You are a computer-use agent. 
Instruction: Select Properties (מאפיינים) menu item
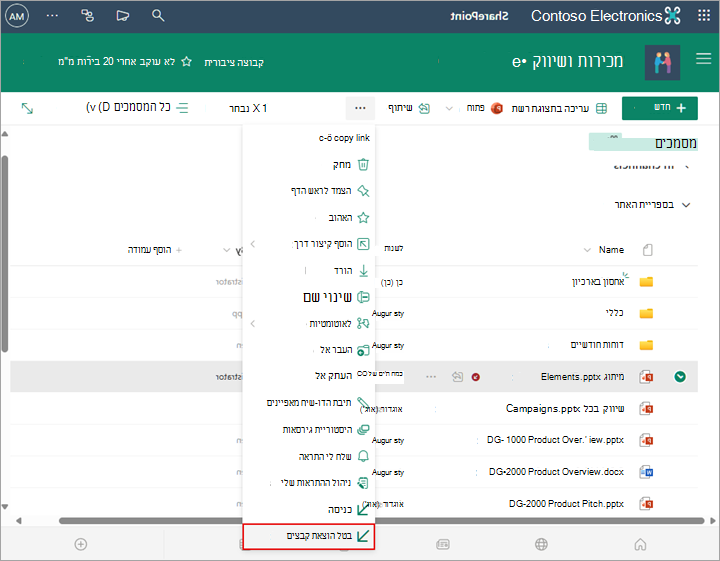click(309, 403)
